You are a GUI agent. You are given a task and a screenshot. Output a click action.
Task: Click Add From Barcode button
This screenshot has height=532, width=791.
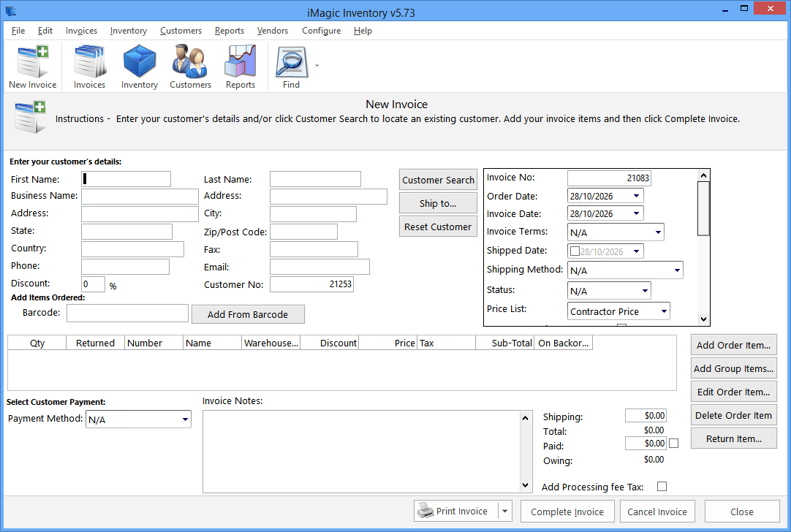tap(248, 314)
